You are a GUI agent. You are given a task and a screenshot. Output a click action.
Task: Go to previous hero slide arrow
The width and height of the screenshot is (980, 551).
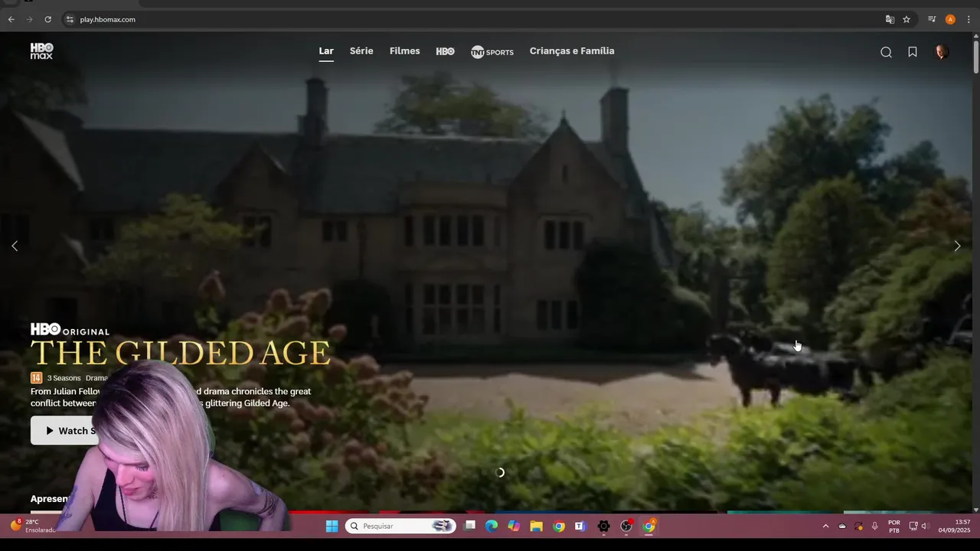[15, 246]
